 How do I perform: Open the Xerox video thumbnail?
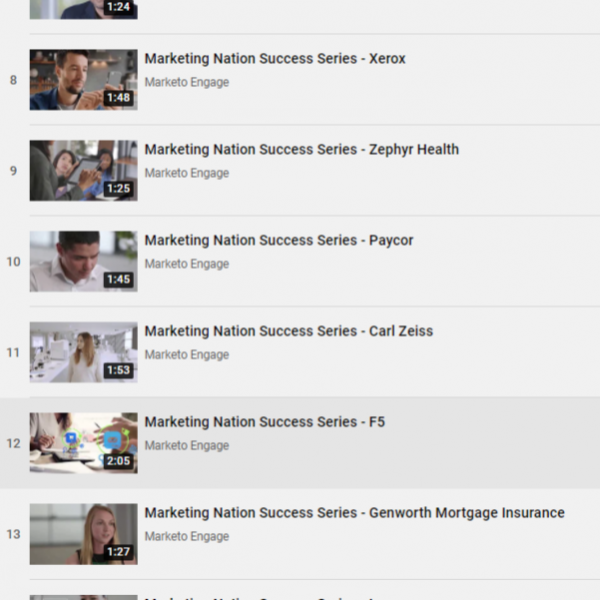(x=83, y=80)
